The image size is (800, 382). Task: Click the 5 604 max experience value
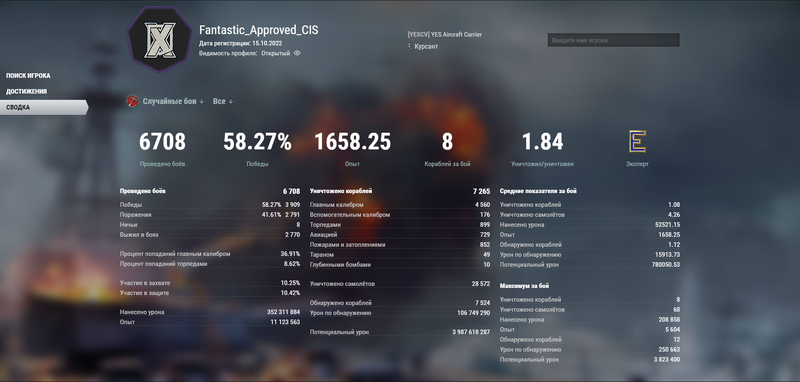[672, 329]
